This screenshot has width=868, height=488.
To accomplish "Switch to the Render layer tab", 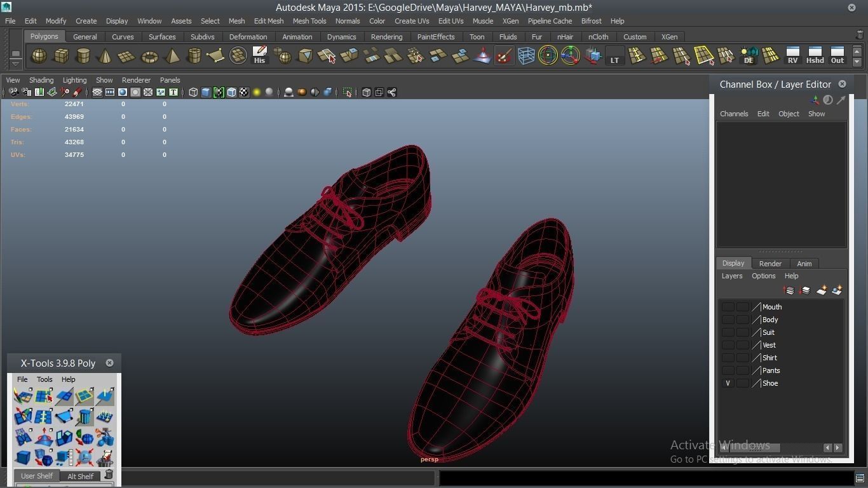I will point(770,263).
